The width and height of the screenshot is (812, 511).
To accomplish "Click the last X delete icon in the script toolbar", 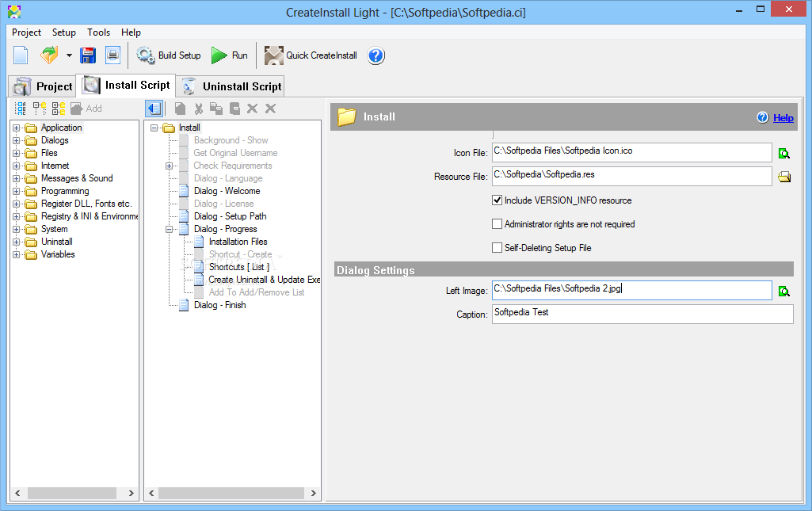I will [270, 109].
